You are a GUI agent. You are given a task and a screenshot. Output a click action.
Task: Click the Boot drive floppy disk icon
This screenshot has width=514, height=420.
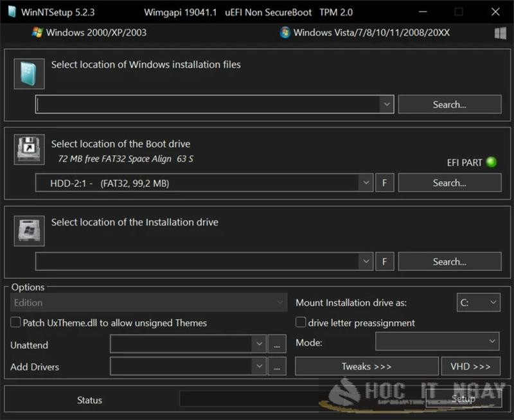(x=29, y=150)
